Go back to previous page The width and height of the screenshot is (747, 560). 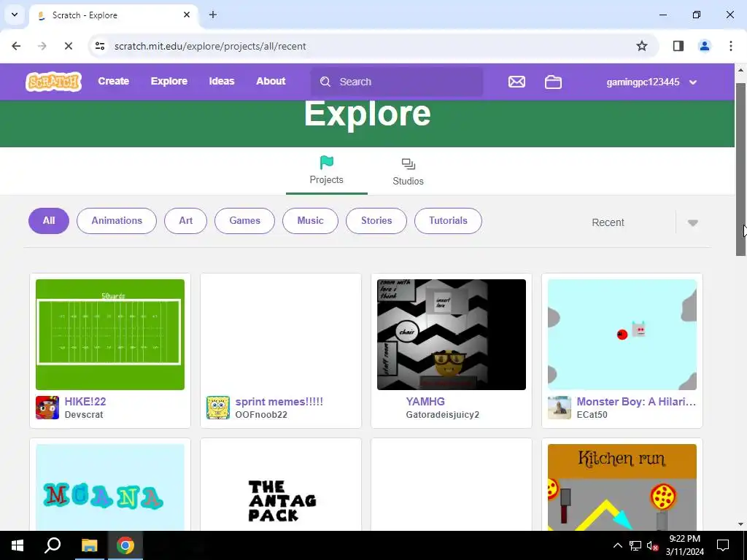[x=16, y=46]
